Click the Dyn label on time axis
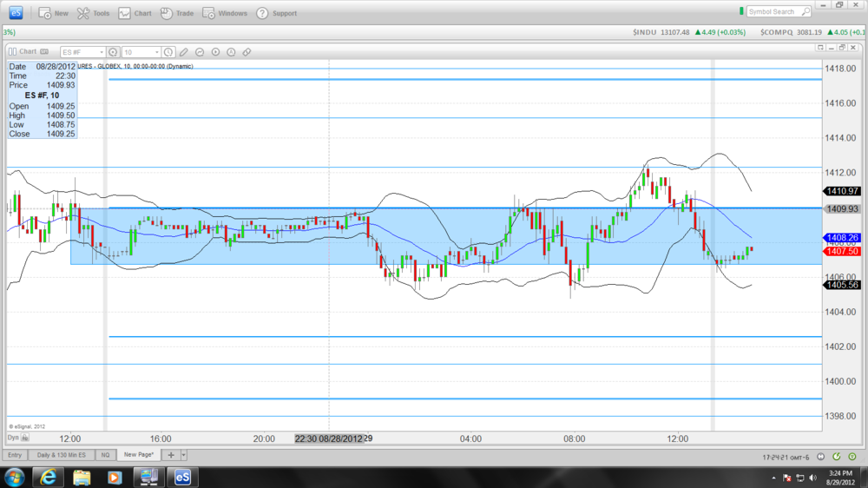This screenshot has height=488, width=868. pos(13,438)
